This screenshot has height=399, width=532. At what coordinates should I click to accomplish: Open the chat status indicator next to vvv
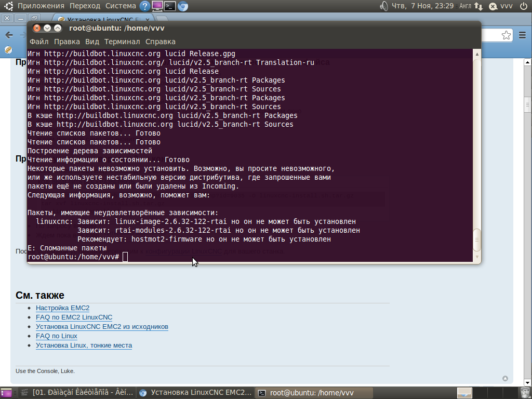pyautogui.click(x=493, y=6)
